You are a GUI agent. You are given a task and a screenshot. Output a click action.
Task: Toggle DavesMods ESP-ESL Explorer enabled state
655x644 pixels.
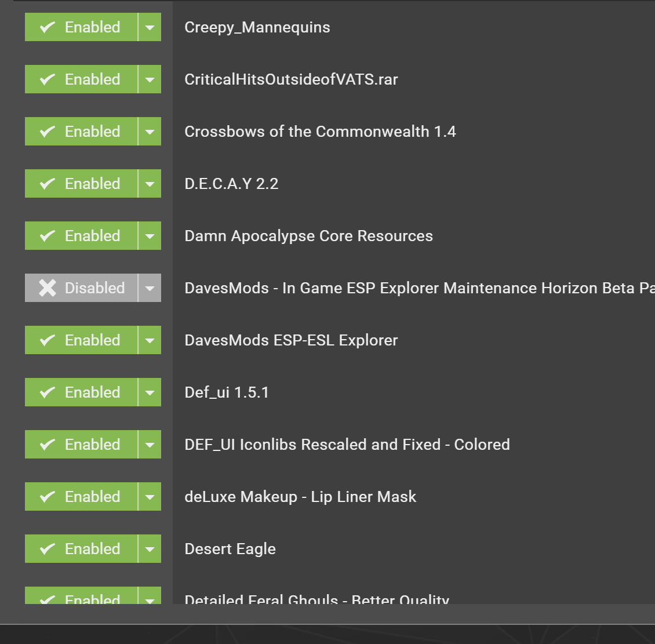pyautogui.click(x=81, y=340)
